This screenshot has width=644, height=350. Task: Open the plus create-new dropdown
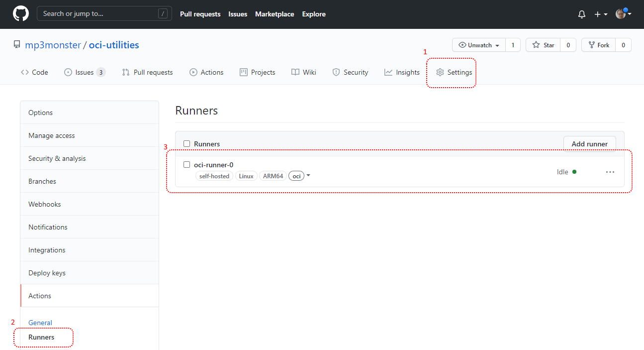(600, 14)
